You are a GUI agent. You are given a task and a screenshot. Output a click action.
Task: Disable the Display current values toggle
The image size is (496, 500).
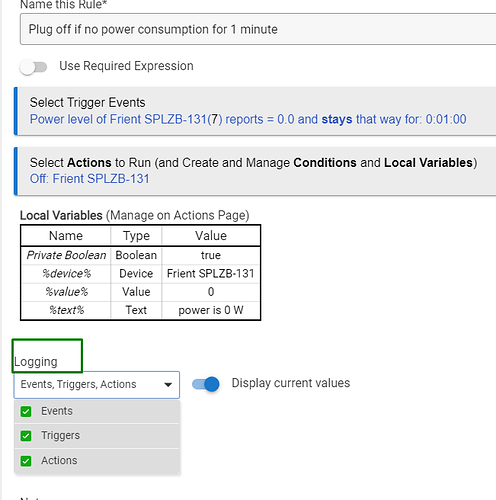coord(206,384)
